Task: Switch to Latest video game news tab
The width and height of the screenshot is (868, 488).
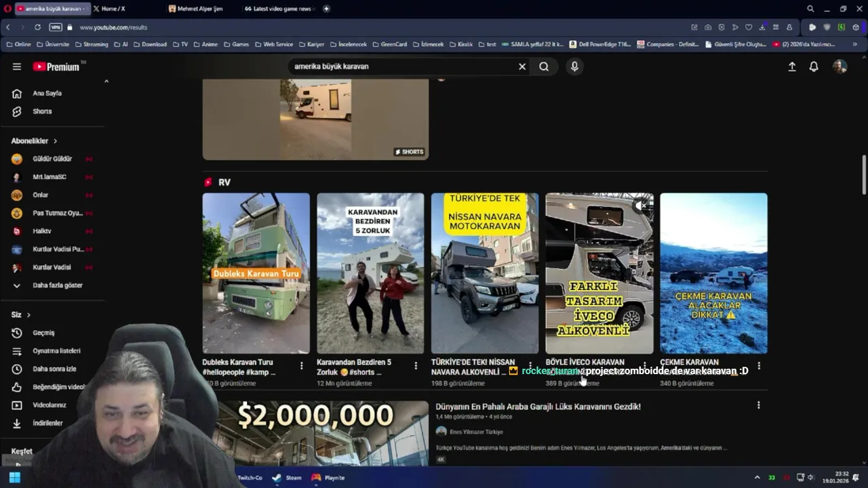Action: 278,9
